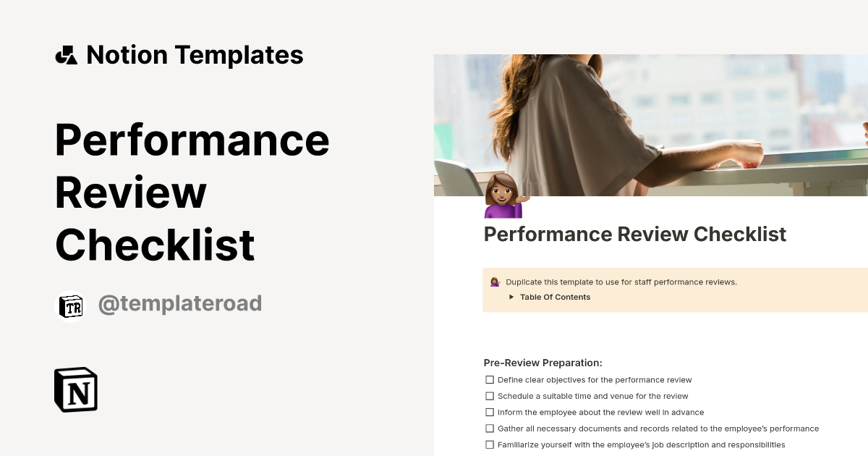Click the emoji inside the orange callout
The image size is (868, 456).
click(x=494, y=282)
